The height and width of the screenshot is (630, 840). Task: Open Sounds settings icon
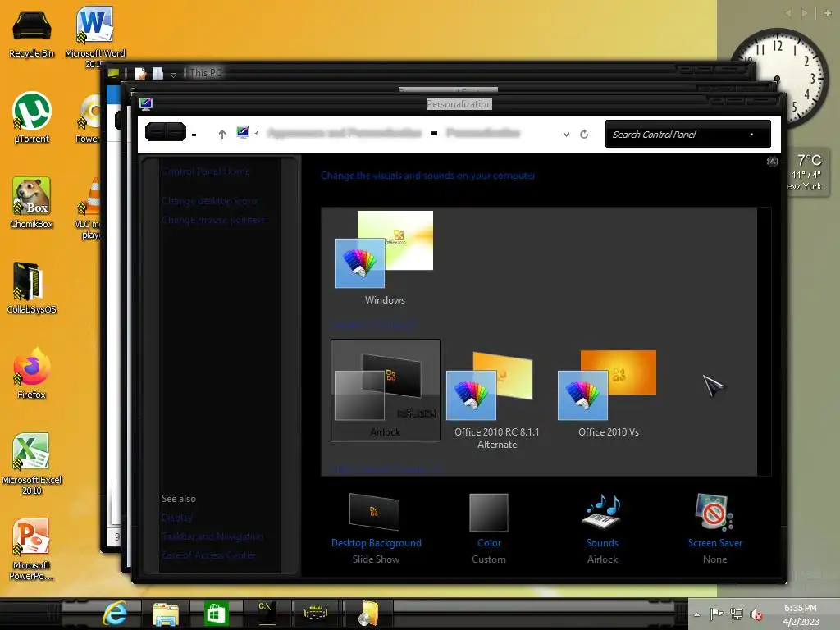[x=601, y=512]
